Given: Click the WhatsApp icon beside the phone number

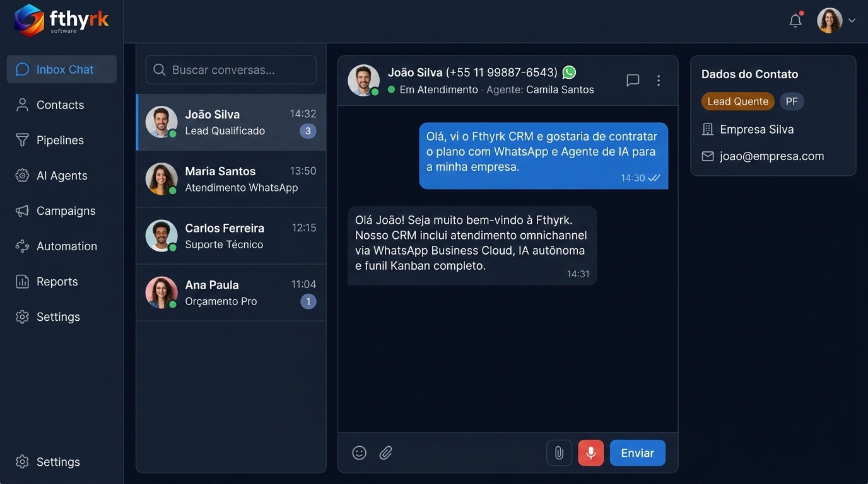Looking at the screenshot, I should tap(569, 72).
